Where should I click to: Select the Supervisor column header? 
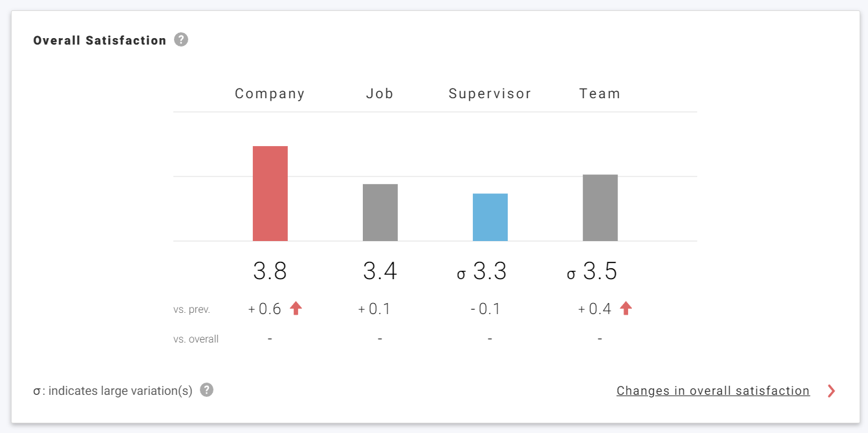coord(490,94)
